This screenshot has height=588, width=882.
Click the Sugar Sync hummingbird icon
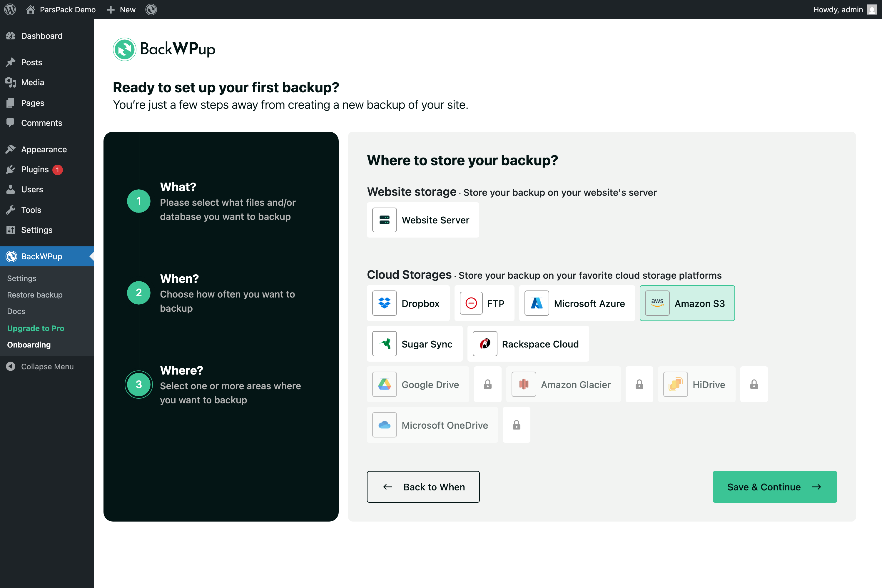384,344
